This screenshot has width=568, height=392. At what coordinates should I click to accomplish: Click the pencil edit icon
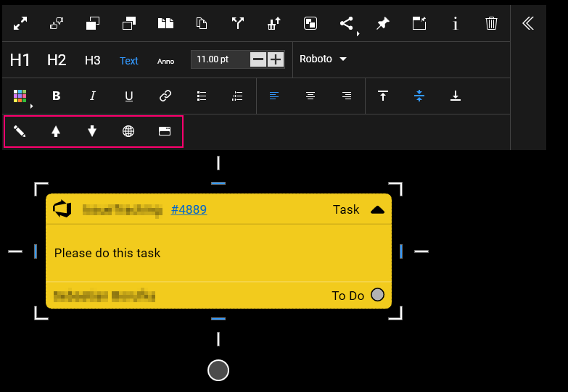pos(20,132)
